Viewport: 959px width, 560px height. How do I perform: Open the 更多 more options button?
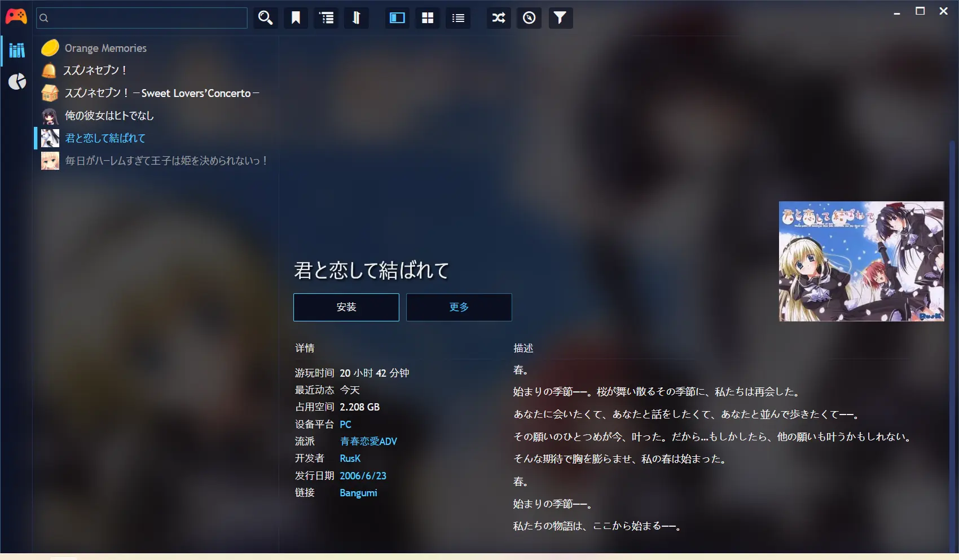click(459, 307)
